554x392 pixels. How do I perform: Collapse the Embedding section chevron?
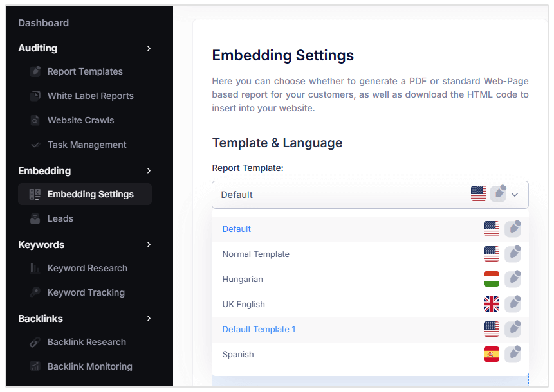coord(149,171)
